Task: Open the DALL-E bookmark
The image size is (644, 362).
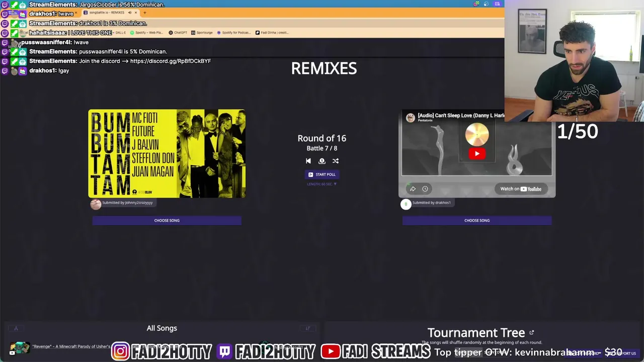Action: (121, 33)
